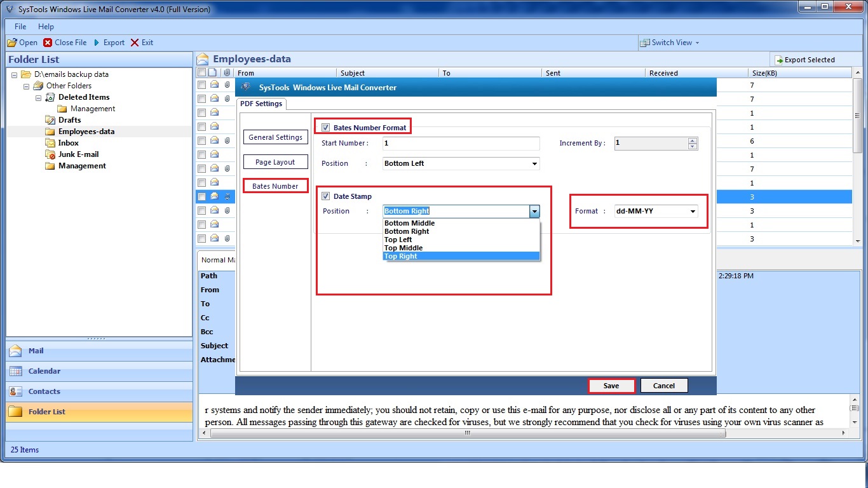Screen dimensions: 868x488
Task: Click the SysTools logo in dialog title
Action: point(245,88)
